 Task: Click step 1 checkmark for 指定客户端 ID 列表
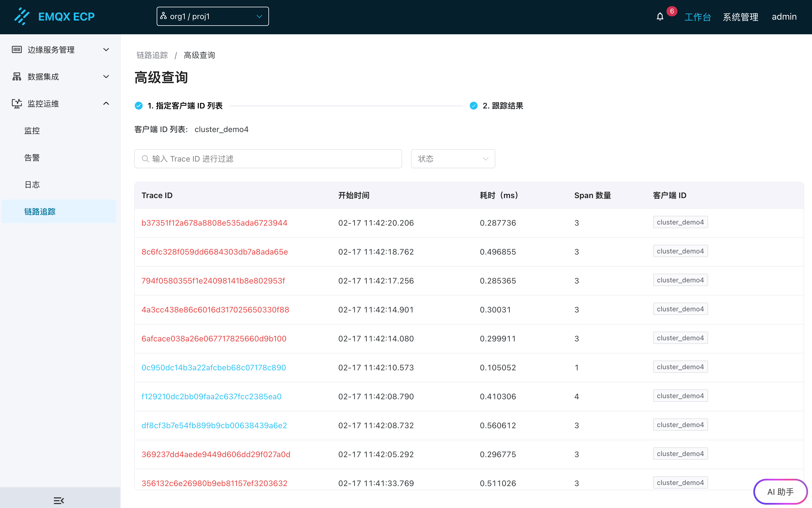pyautogui.click(x=139, y=106)
